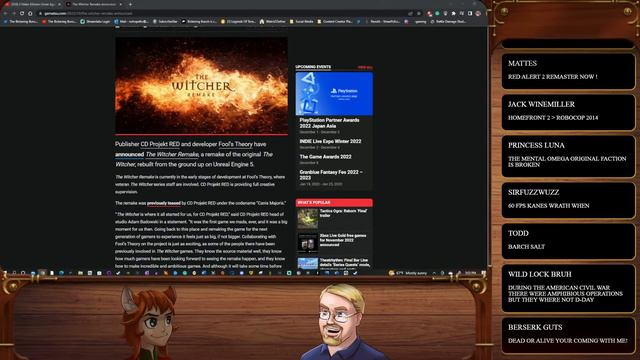
Task: Open the bold announced link
Action: (x=129, y=154)
